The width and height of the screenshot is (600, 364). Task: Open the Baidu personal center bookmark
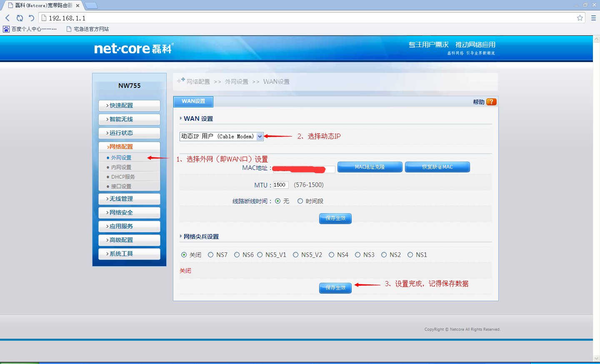click(30, 29)
